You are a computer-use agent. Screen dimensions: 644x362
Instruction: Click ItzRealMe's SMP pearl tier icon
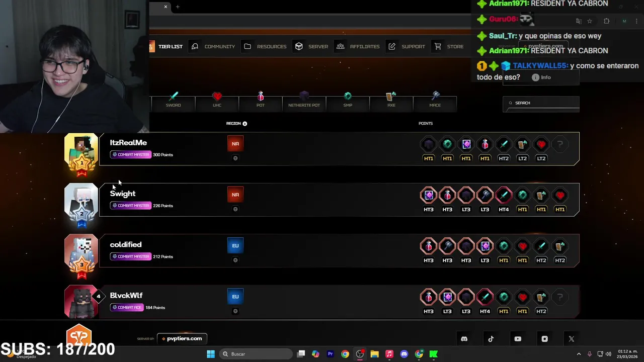pos(447,145)
